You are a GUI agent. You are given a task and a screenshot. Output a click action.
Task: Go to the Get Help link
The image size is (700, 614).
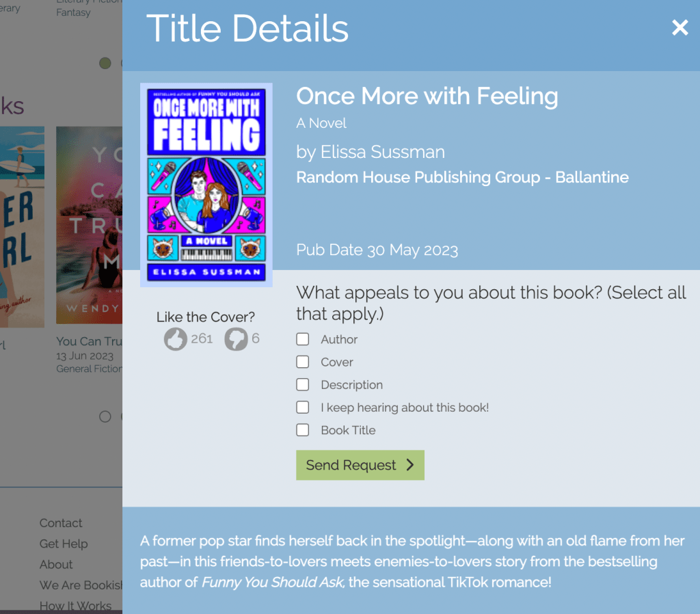[64, 544]
